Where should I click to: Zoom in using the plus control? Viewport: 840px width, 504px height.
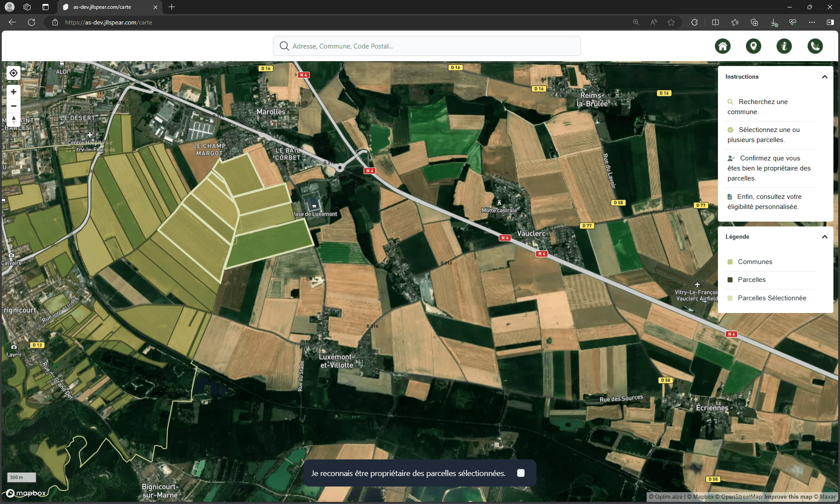tap(13, 92)
